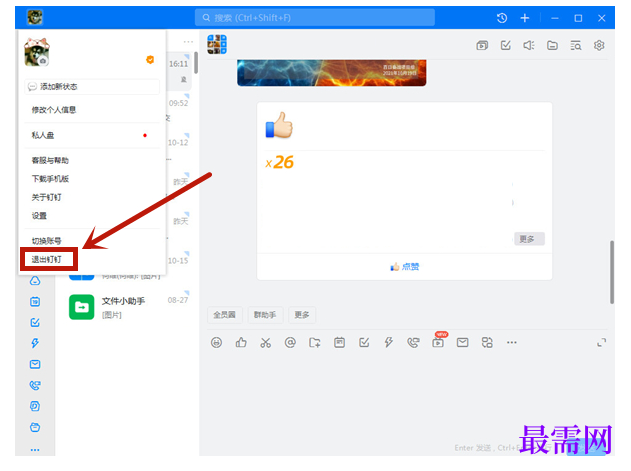
Task: Click the plus icon in title bar
Action: point(524,18)
